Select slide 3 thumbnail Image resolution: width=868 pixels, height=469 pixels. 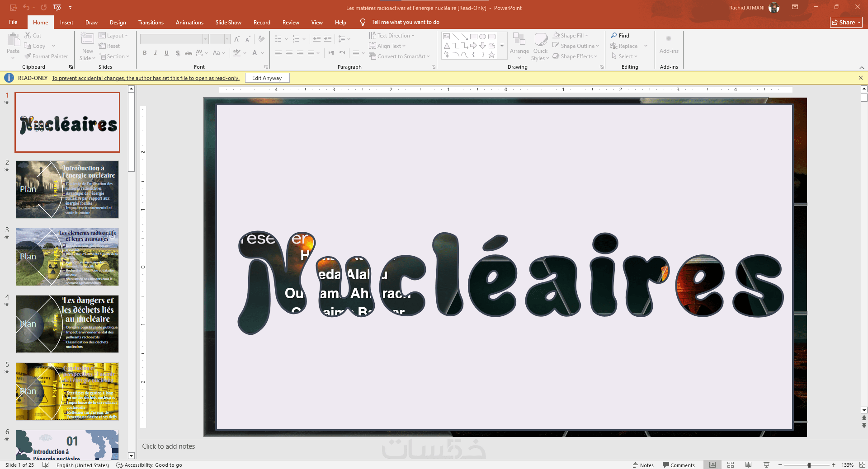(67, 257)
